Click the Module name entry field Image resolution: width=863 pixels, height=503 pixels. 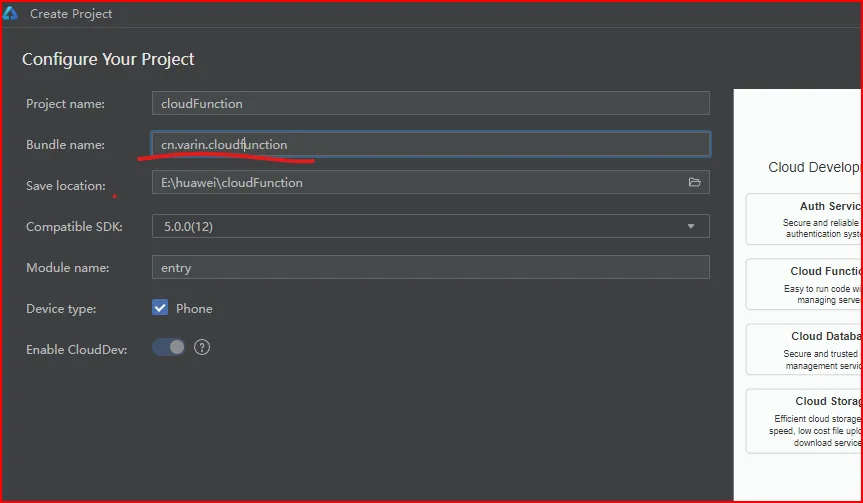click(430, 267)
